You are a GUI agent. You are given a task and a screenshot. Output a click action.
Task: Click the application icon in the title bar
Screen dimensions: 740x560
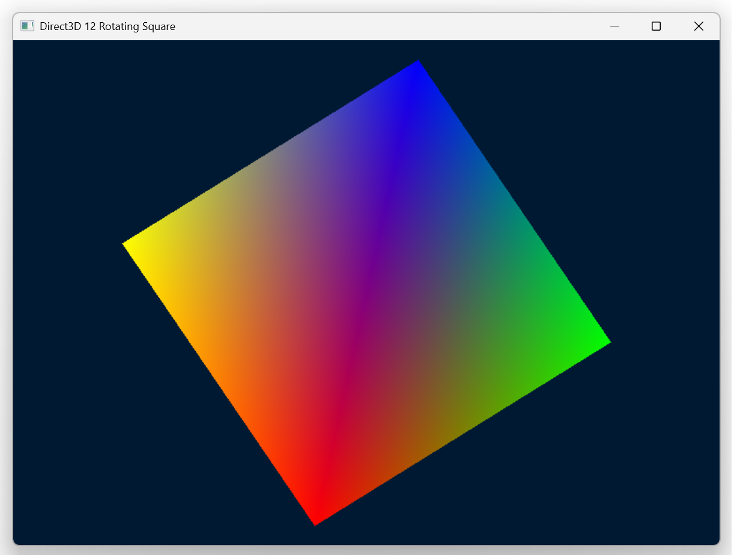[x=27, y=26]
